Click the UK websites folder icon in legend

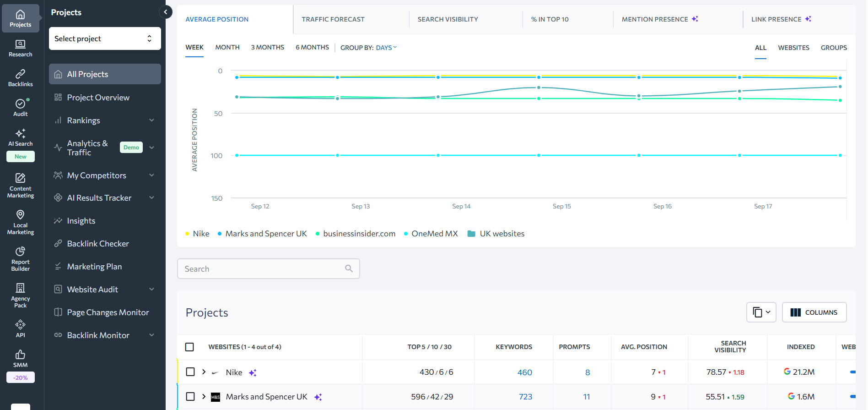(471, 234)
